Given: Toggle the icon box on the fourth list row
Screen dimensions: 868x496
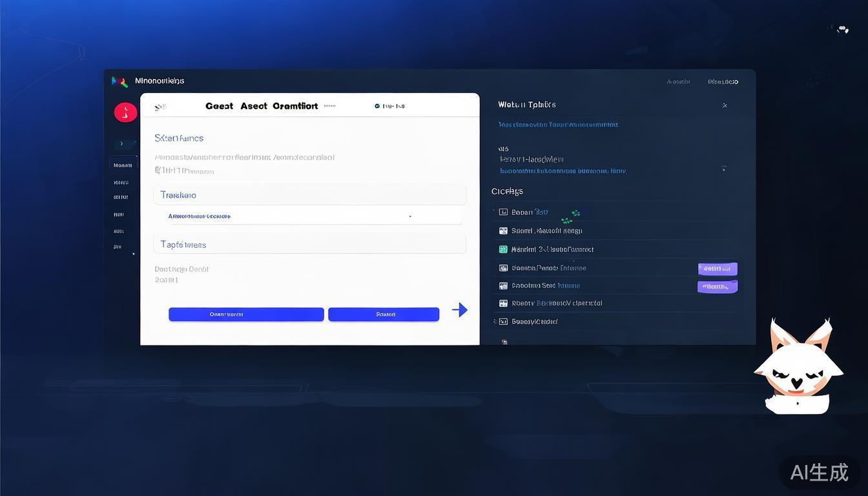Looking at the screenshot, I should (x=503, y=268).
